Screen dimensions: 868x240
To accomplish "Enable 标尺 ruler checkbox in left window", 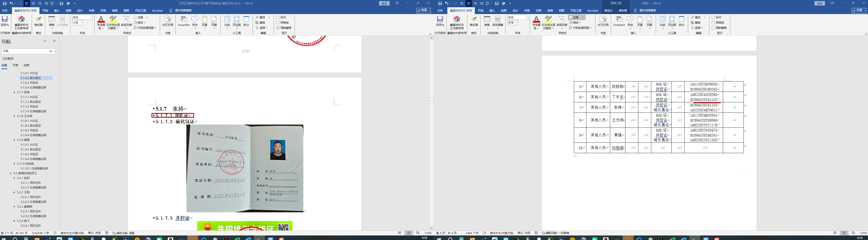I will click(278, 17).
